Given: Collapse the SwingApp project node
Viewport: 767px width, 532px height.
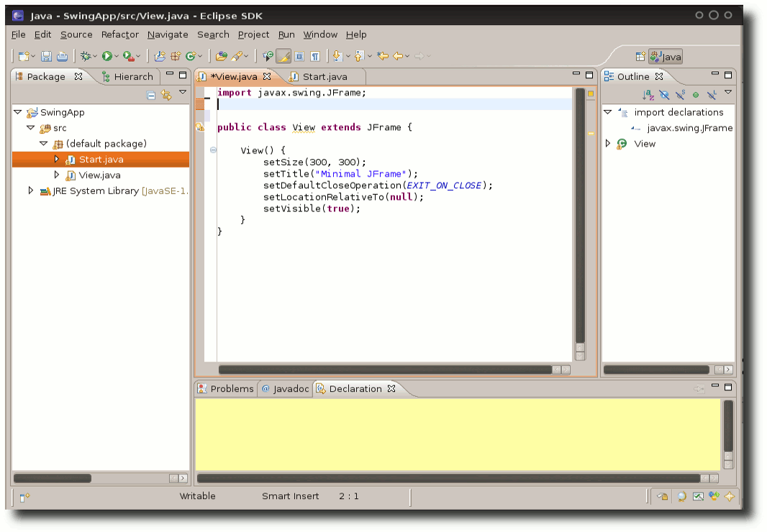Looking at the screenshot, I should pos(18,112).
